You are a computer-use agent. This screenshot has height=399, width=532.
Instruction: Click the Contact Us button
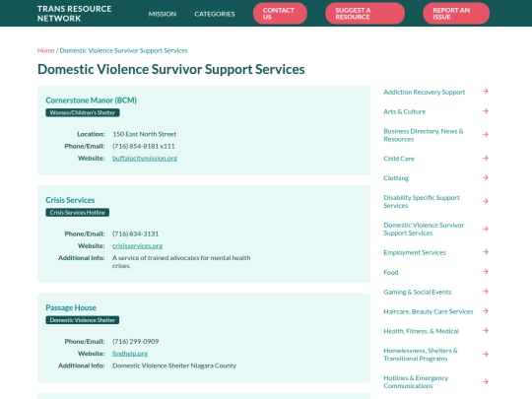point(280,14)
